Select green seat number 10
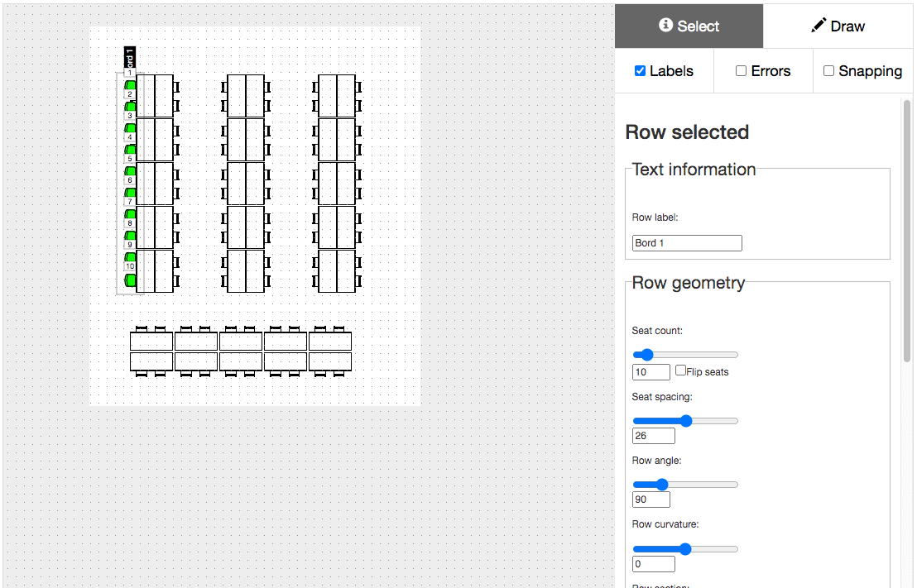917x588 pixels. tap(131, 280)
